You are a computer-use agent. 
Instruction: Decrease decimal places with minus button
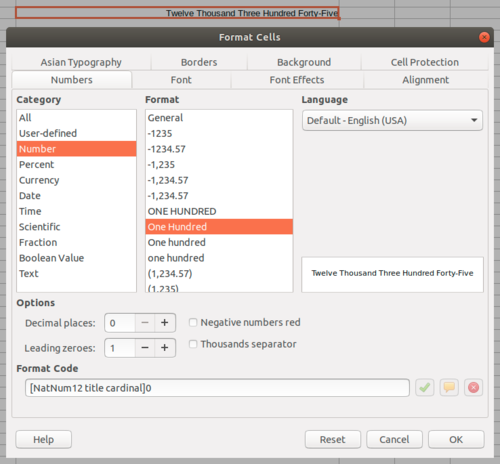pyautogui.click(x=145, y=323)
